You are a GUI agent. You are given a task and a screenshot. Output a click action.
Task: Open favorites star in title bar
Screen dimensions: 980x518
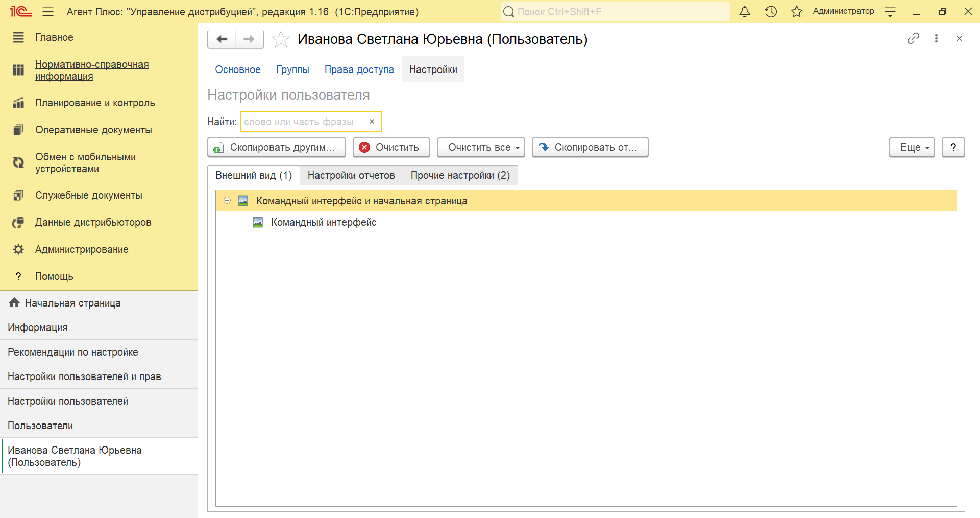(x=797, y=11)
